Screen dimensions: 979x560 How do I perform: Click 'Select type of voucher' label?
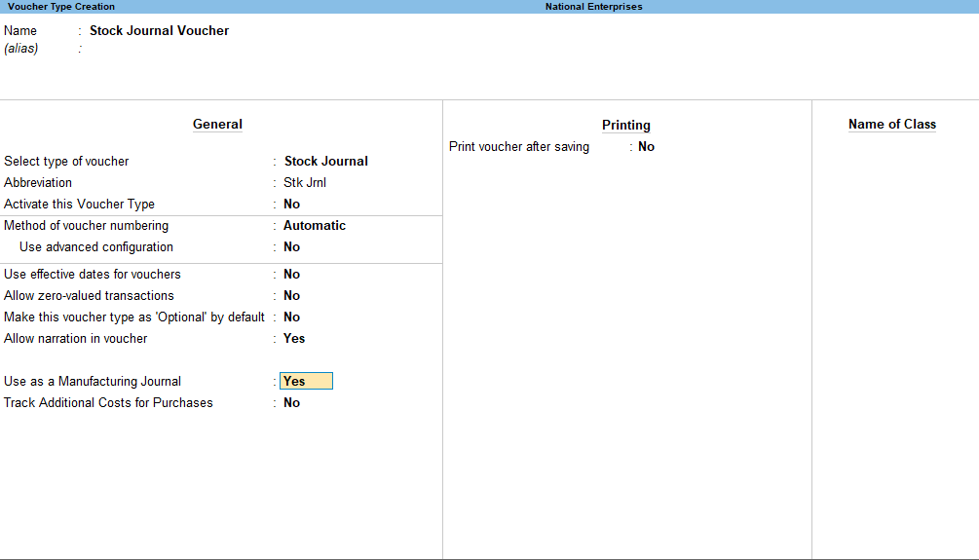click(x=66, y=161)
